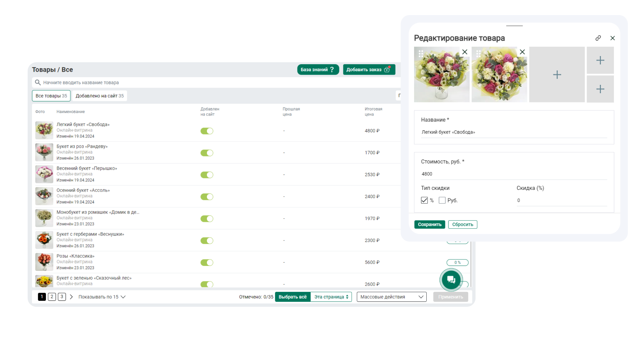This screenshot has height=346, width=644.
Task: Click Сохранить button
Action: [430, 224]
